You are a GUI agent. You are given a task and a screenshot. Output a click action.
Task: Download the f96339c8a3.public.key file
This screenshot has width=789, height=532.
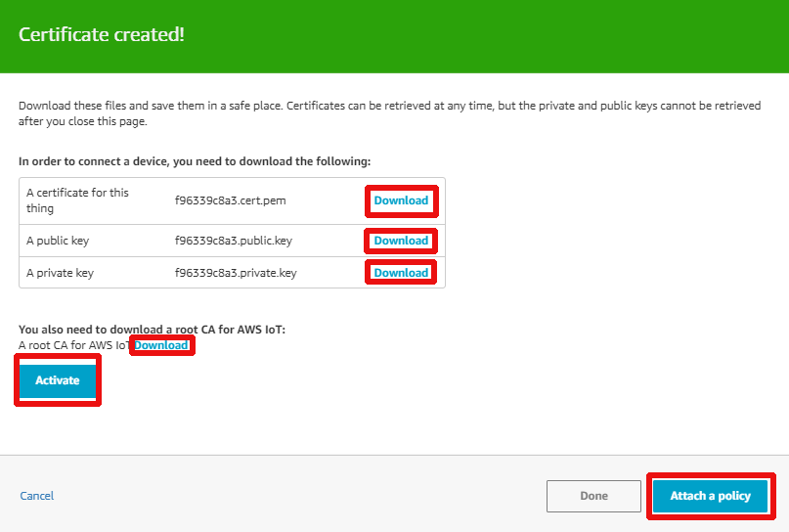[x=401, y=241]
